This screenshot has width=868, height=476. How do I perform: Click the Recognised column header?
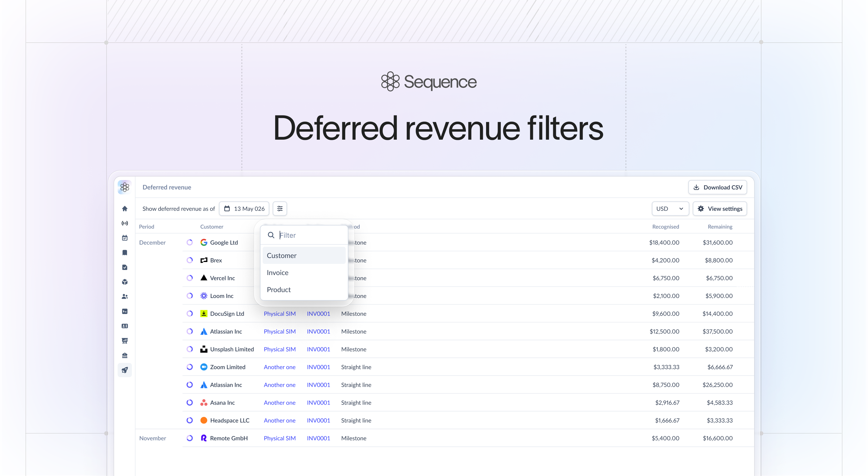(666, 227)
